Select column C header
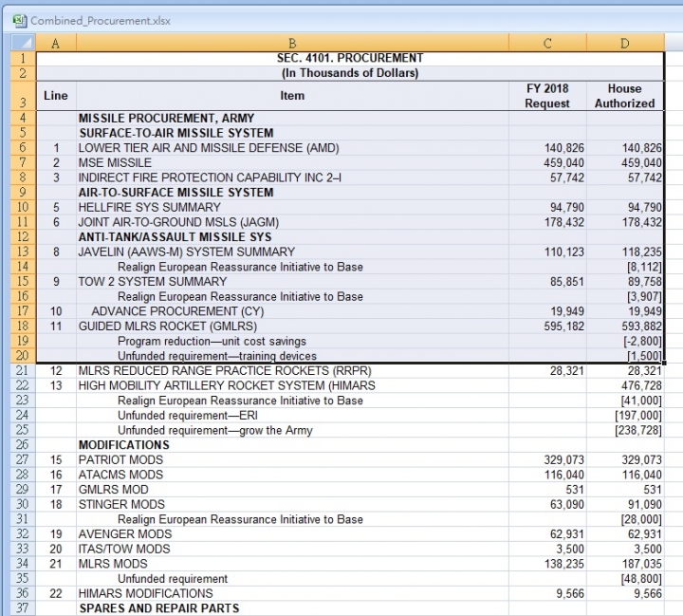 pyautogui.click(x=547, y=43)
